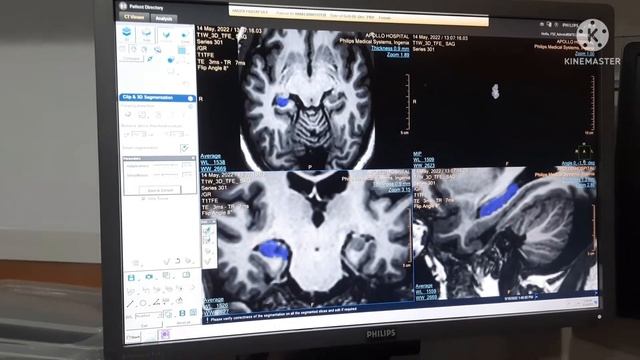Switch to the CT Viewer tab

click(134, 17)
